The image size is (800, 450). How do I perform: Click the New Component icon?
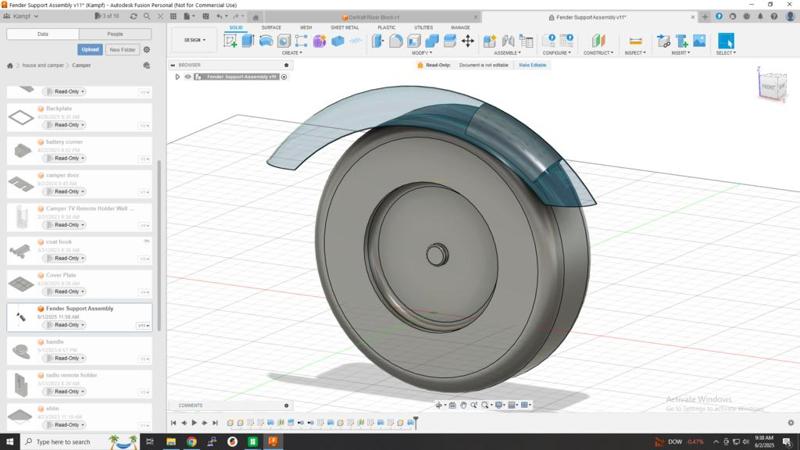point(490,41)
